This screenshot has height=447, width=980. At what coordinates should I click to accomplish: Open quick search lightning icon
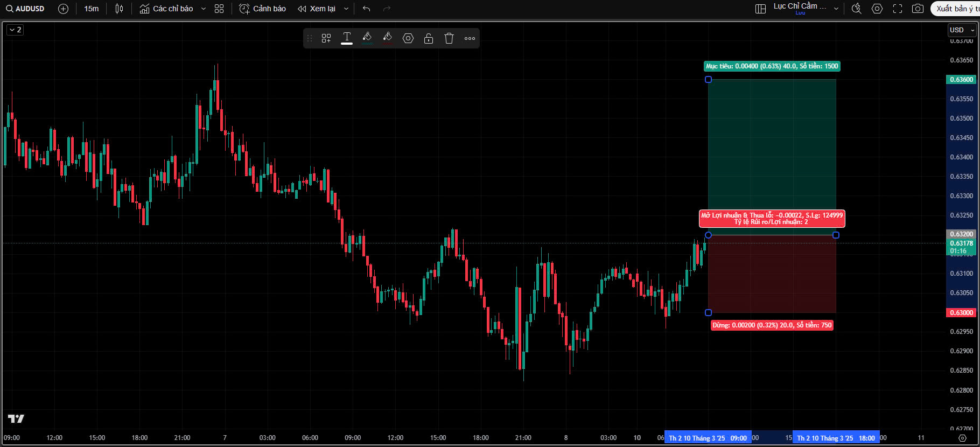pyautogui.click(x=856, y=9)
